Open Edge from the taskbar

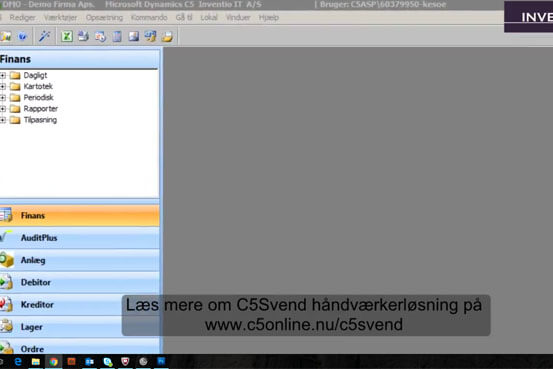tap(18, 362)
